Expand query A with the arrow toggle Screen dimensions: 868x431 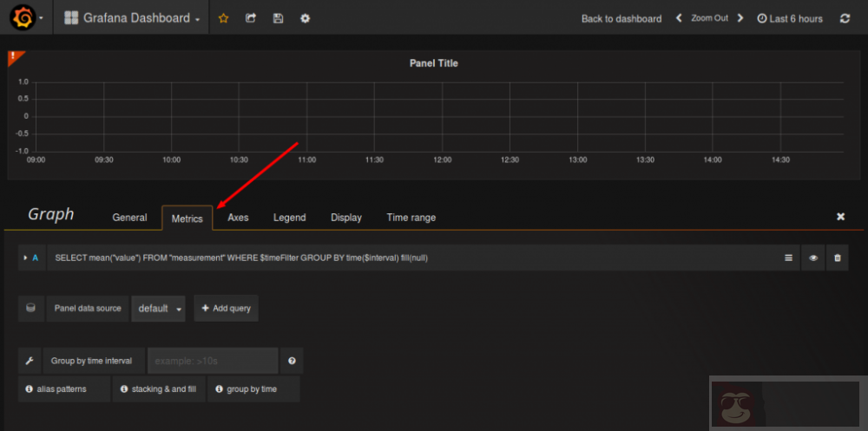point(25,258)
